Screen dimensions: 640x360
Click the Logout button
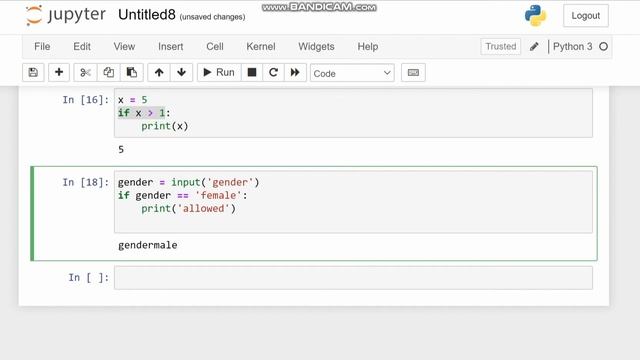coord(586,16)
